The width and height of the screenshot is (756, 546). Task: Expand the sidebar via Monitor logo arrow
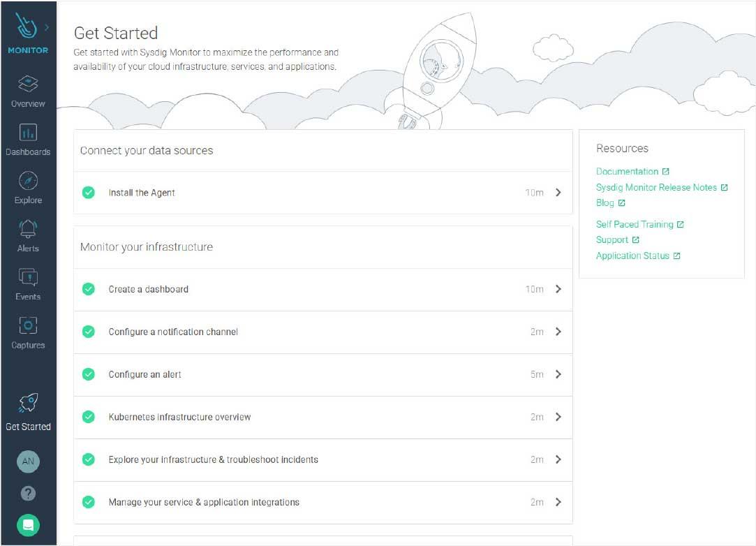pos(47,28)
